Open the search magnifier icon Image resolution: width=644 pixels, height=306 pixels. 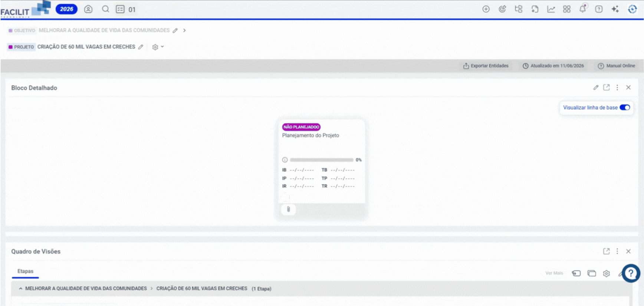pyautogui.click(x=105, y=9)
